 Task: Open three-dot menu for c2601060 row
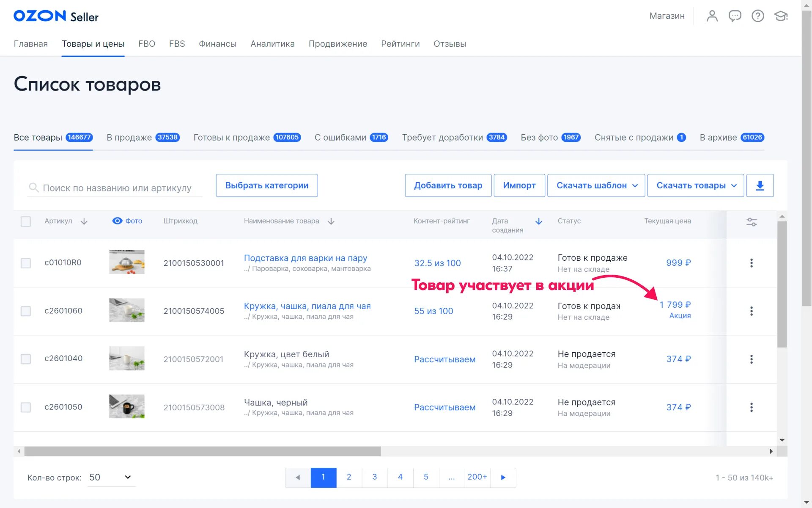tap(752, 311)
